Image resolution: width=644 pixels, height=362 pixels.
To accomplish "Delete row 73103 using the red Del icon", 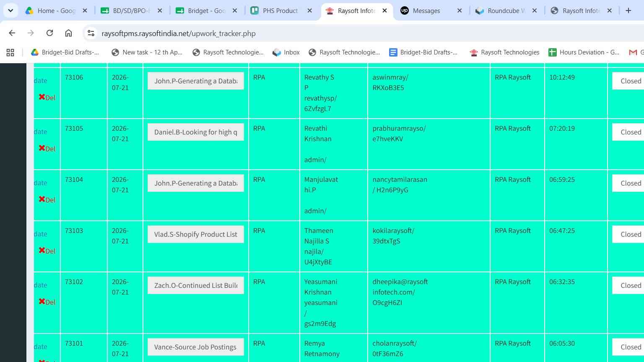I will 47,251.
